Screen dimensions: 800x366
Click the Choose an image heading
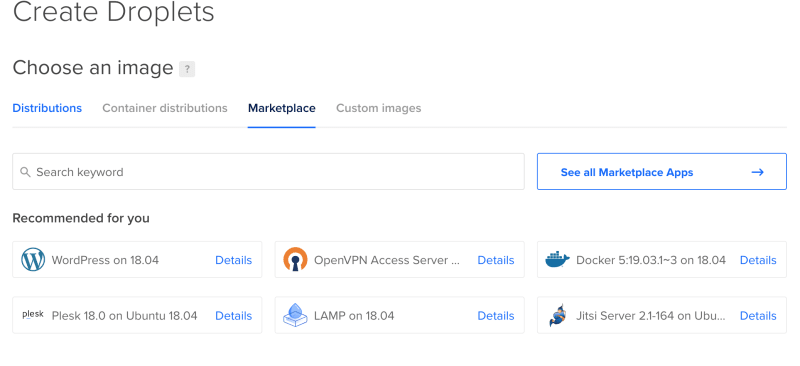coord(93,67)
